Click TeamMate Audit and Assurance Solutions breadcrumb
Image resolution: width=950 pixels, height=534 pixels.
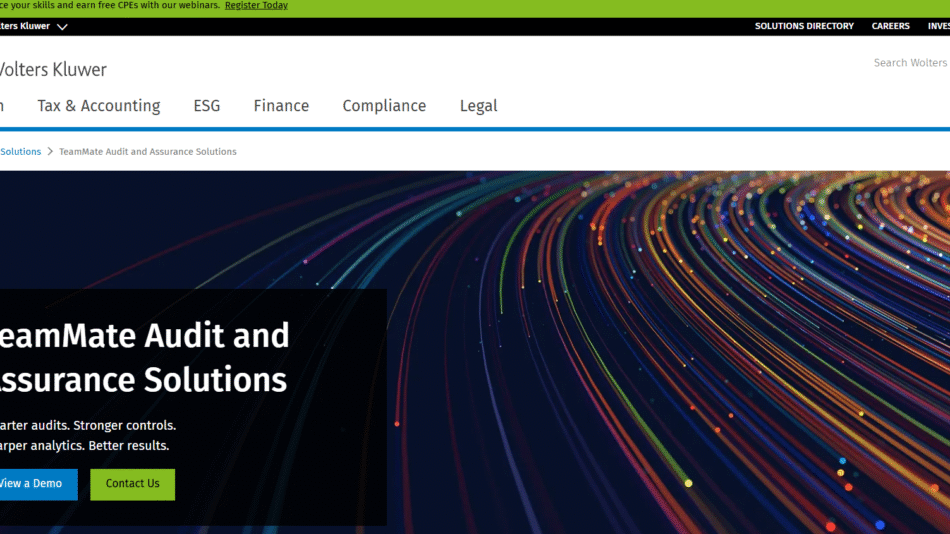click(x=147, y=152)
